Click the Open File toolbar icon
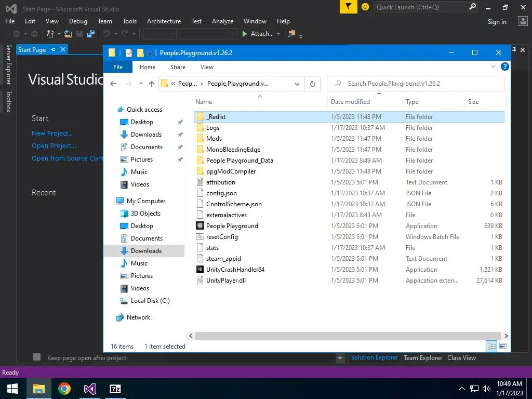Screen dimensions: 532x399 click(68, 34)
